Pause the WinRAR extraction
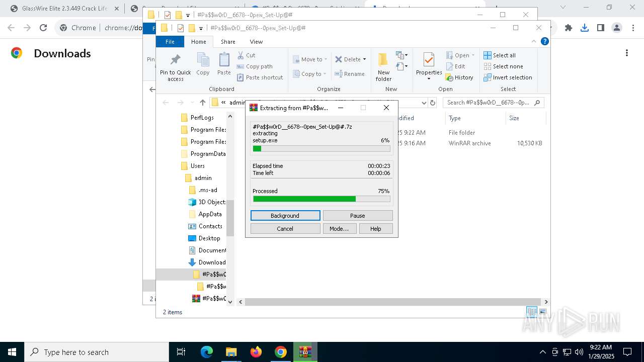This screenshot has width=644, height=362. pos(358,215)
